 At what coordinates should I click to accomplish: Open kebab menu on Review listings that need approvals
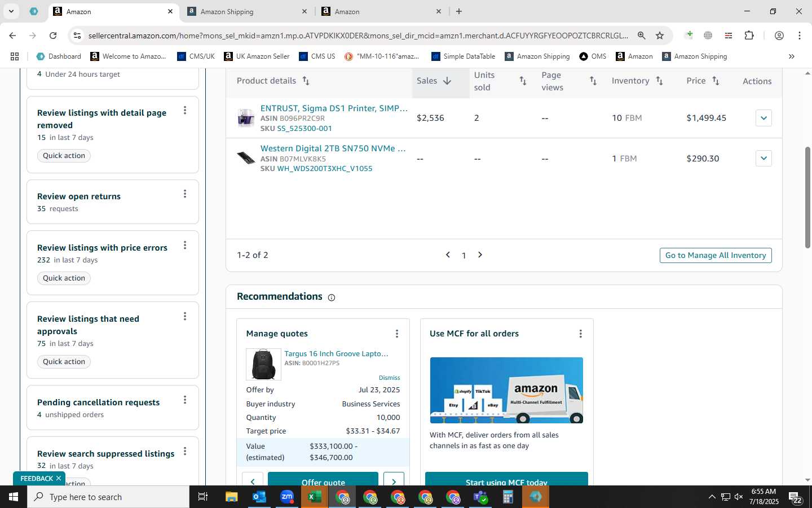185,317
